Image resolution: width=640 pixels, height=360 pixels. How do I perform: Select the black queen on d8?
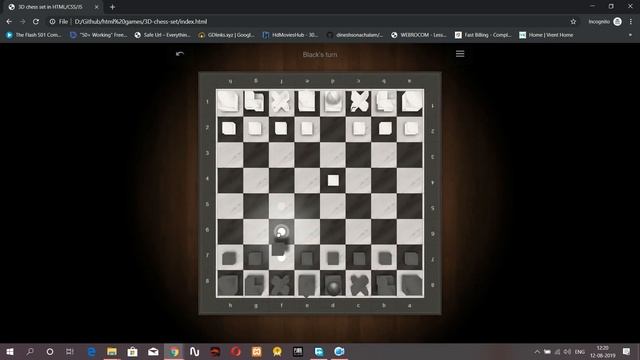click(x=333, y=286)
